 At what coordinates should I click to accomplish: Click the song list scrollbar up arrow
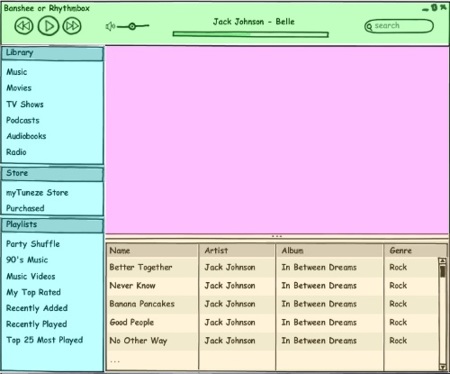point(443,261)
